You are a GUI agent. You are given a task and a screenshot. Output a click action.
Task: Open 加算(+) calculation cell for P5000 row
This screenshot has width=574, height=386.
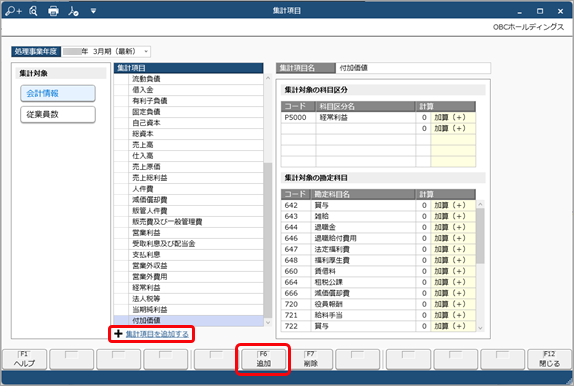tap(453, 118)
